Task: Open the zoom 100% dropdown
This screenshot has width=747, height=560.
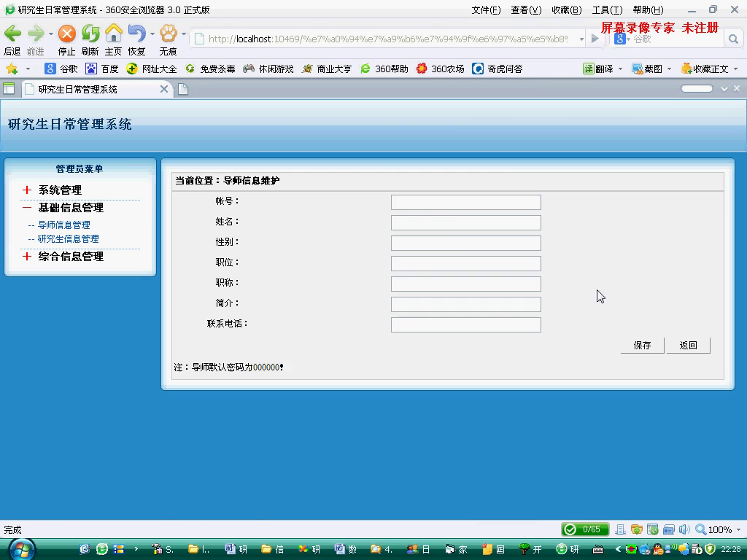Action: pyautogui.click(x=738, y=529)
